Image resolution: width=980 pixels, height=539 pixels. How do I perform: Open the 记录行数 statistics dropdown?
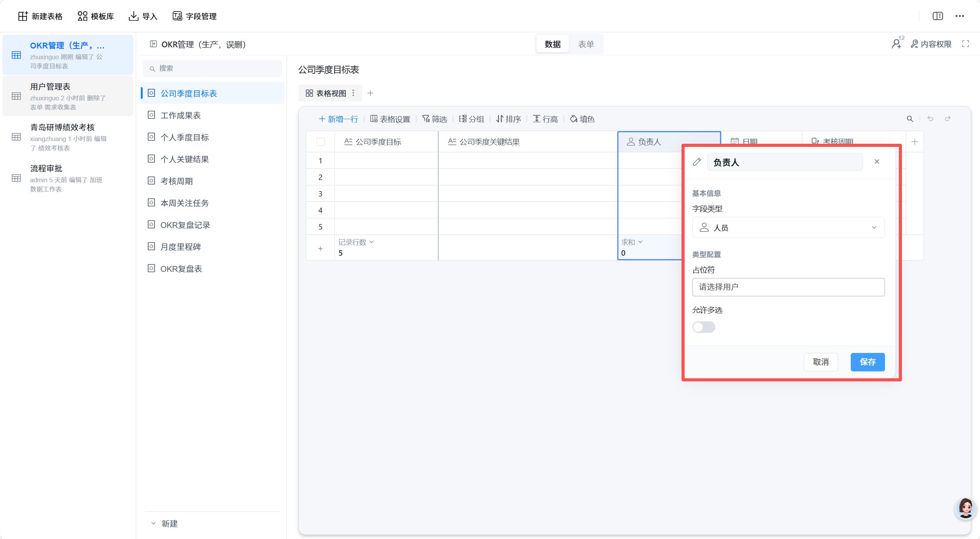(356, 242)
